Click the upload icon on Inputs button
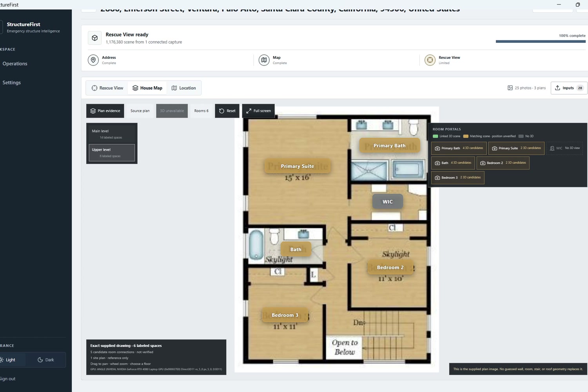Viewport: 588px width, 392px height. 557,88
